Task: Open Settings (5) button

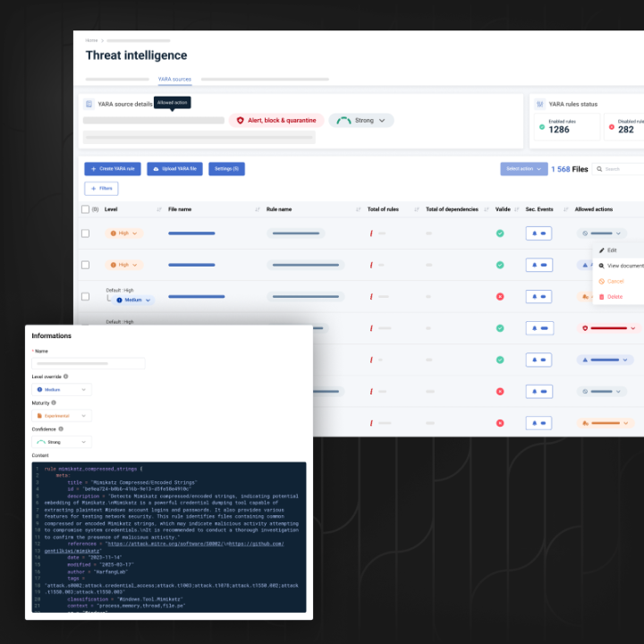Action: [x=226, y=169]
